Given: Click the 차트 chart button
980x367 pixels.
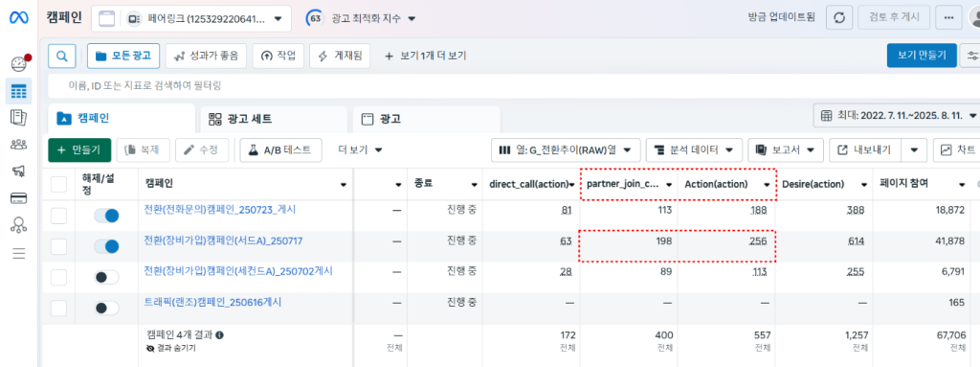Looking at the screenshot, I should click(x=957, y=149).
